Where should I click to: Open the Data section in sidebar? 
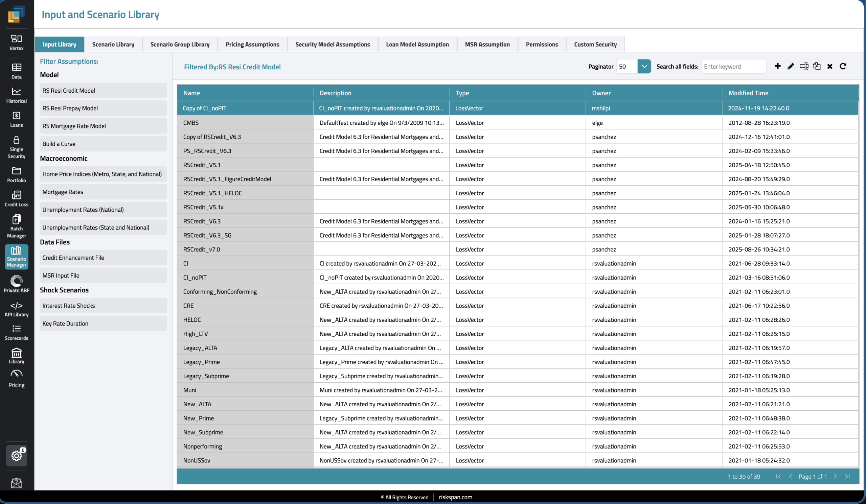[x=17, y=71]
